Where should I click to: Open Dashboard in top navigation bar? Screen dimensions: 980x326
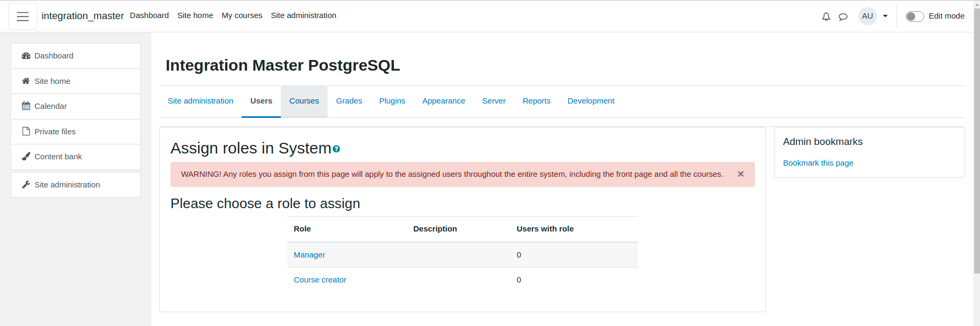click(149, 15)
